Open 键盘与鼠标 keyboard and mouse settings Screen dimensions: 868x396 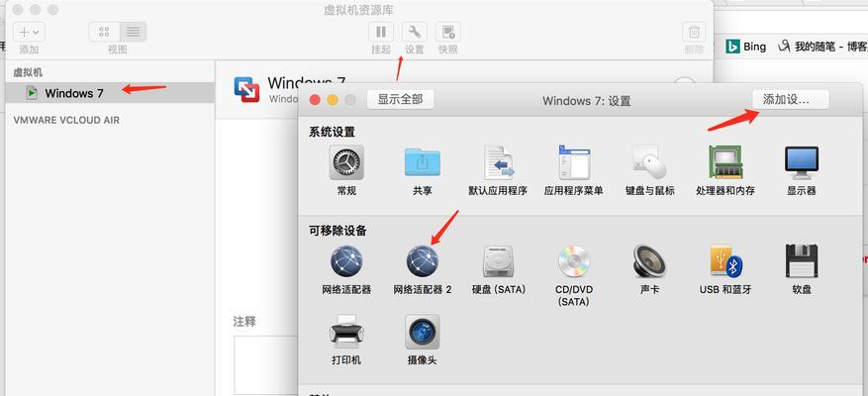coord(649,162)
